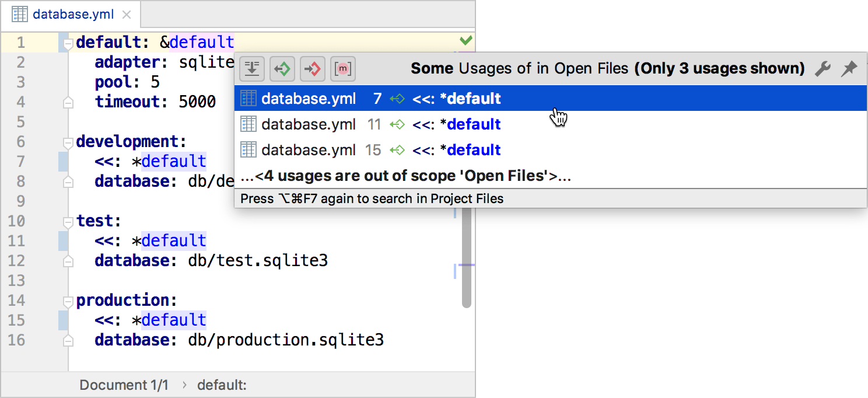This screenshot has height=398, width=868.
Task: Click 'timeout: 5000' text
Action: point(155,102)
